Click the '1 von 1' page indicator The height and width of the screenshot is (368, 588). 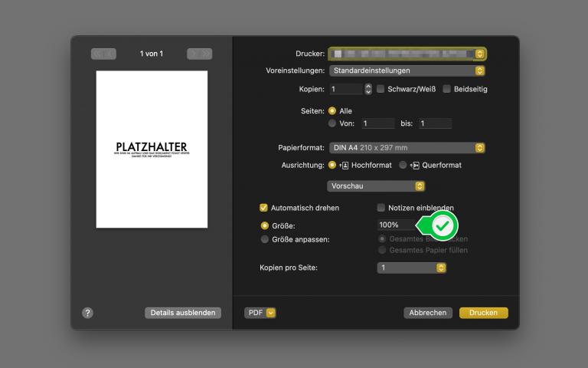(x=152, y=54)
